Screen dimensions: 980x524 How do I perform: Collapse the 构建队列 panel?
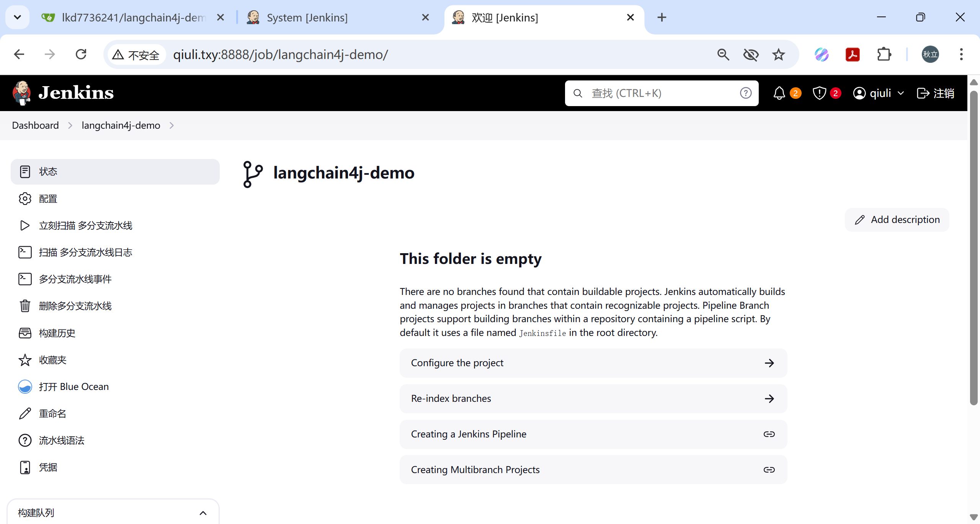[x=203, y=513]
